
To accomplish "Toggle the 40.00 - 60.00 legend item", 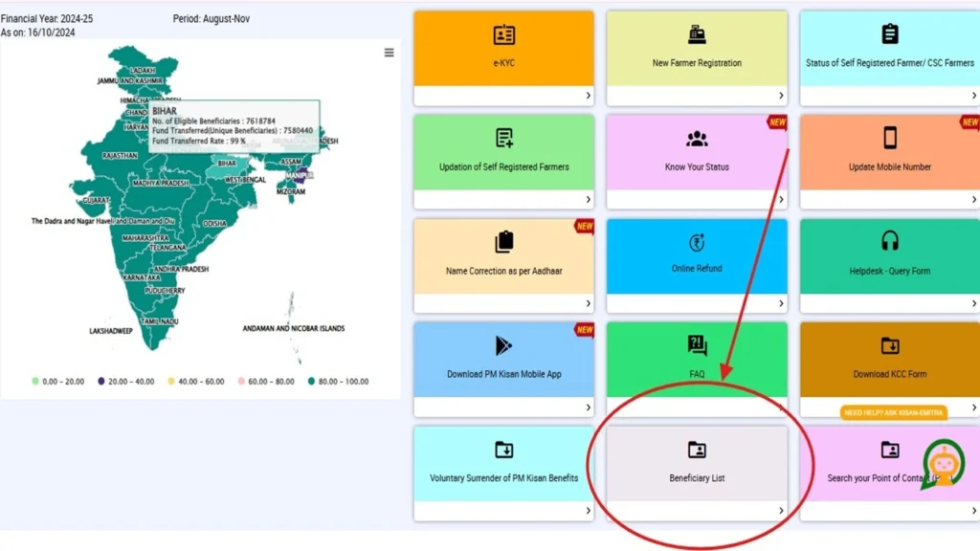I will [x=195, y=381].
